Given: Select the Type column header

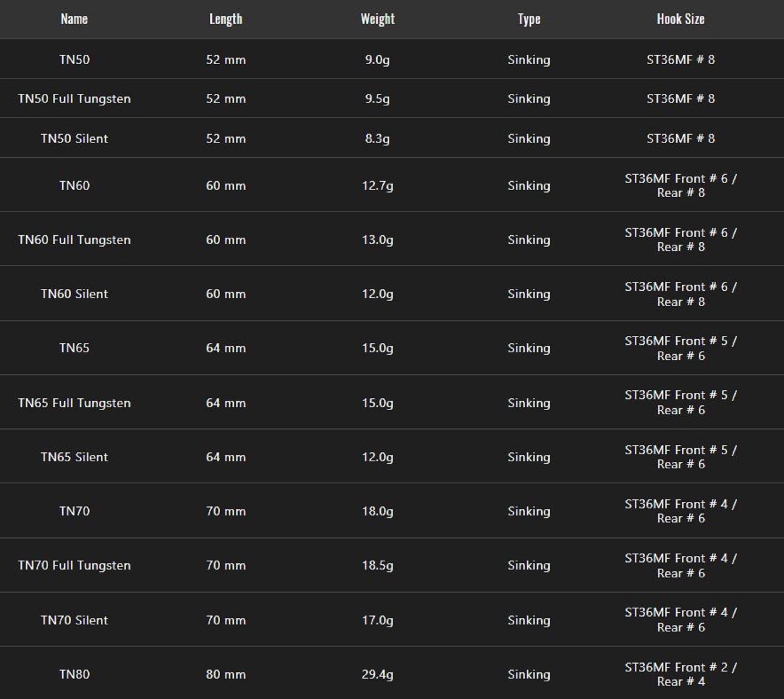Looking at the screenshot, I should click(x=529, y=19).
